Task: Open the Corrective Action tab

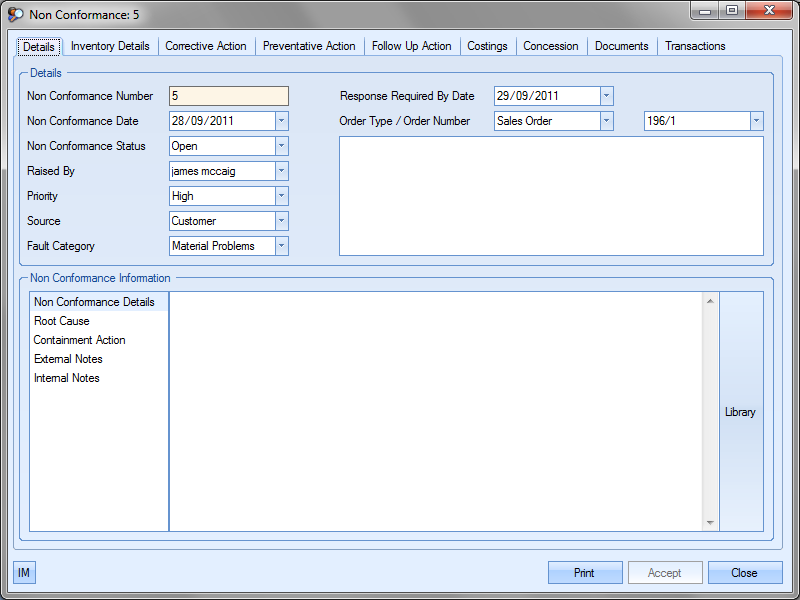Action: [x=206, y=46]
